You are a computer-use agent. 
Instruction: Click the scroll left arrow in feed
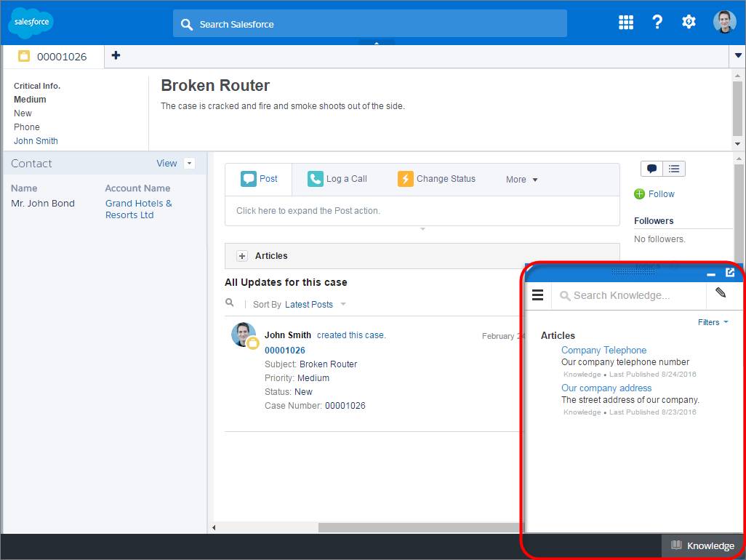[x=214, y=528]
